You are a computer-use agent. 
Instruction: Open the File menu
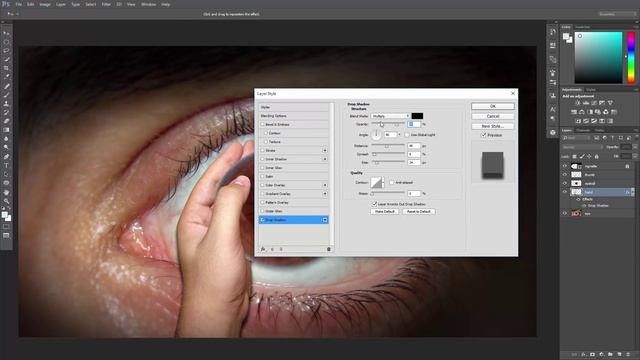point(19,4)
